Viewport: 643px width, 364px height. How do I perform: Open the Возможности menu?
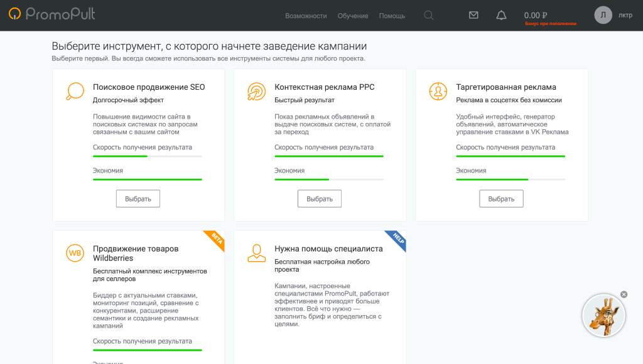(x=306, y=16)
